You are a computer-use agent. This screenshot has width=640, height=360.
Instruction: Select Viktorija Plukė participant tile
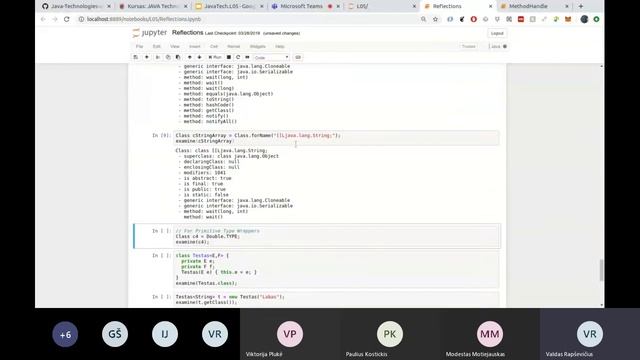coord(290,334)
